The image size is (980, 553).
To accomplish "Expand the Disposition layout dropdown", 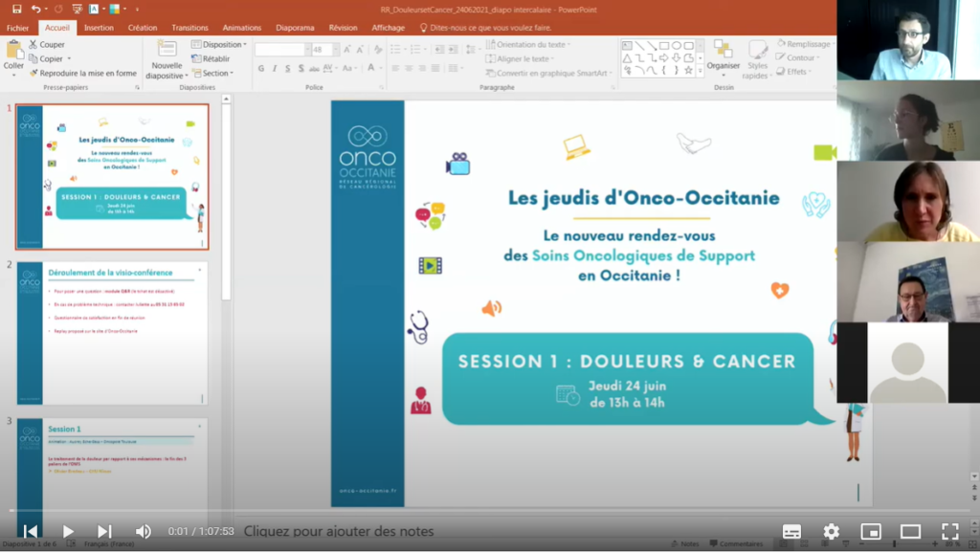I will click(x=219, y=45).
